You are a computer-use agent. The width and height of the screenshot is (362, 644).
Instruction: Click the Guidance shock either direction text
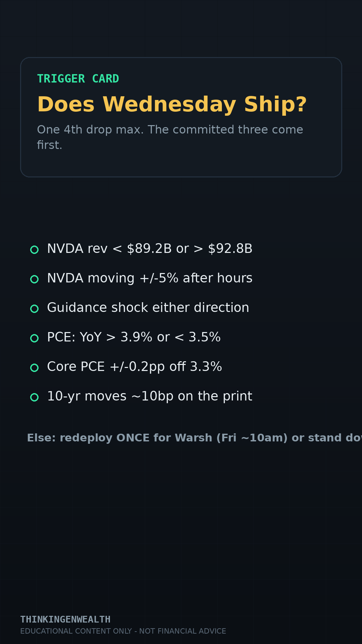click(x=148, y=308)
